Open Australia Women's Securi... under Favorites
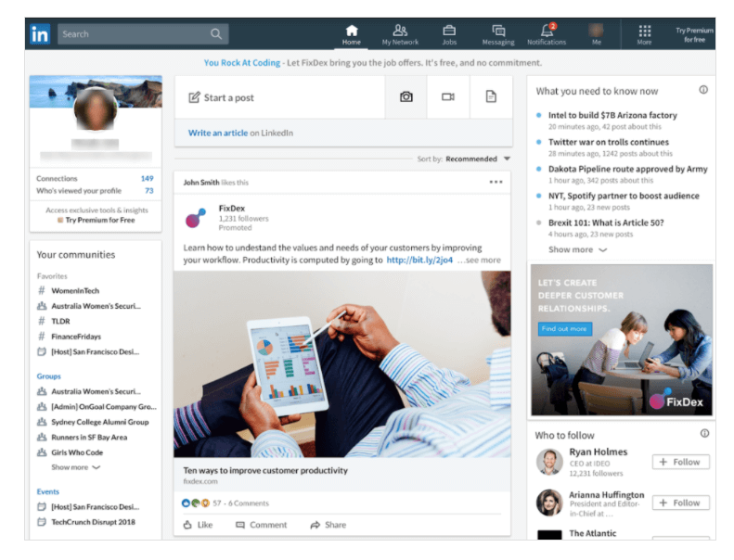Image resolution: width=734 pixels, height=560 pixels. click(x=89, y=306)
